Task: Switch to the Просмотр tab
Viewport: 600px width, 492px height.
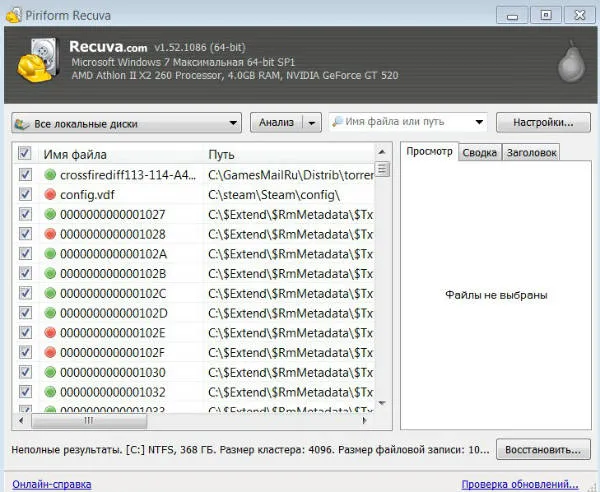Action: click(x=429, y=152)
